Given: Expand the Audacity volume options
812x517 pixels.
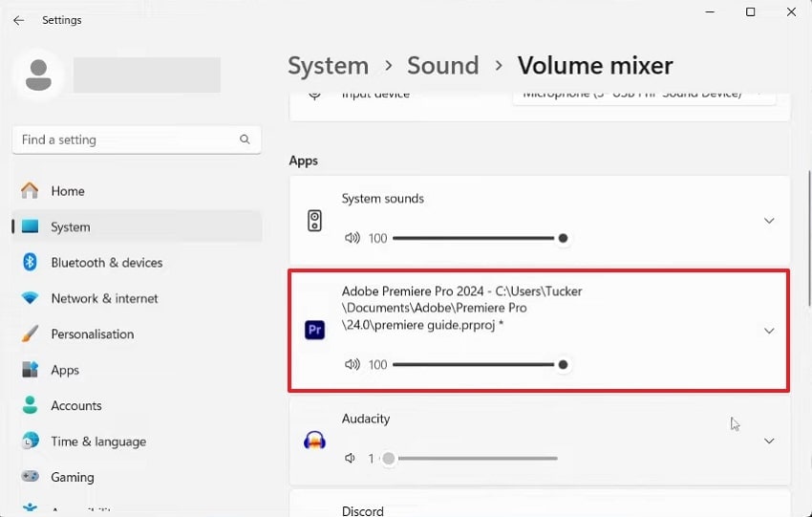Looking at the screenshot, I should click(769, 441).
